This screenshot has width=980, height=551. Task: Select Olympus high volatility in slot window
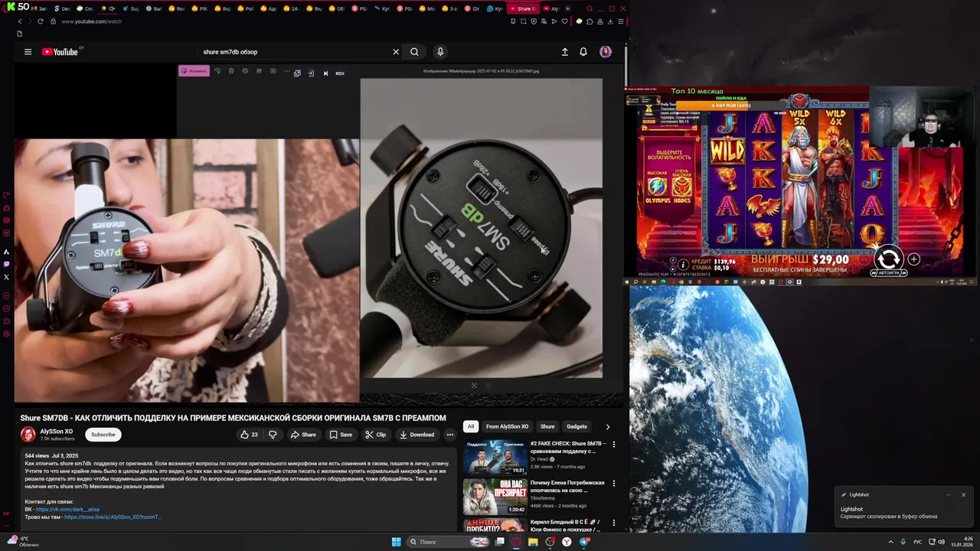pyautogui.click(x=657, y=188)
